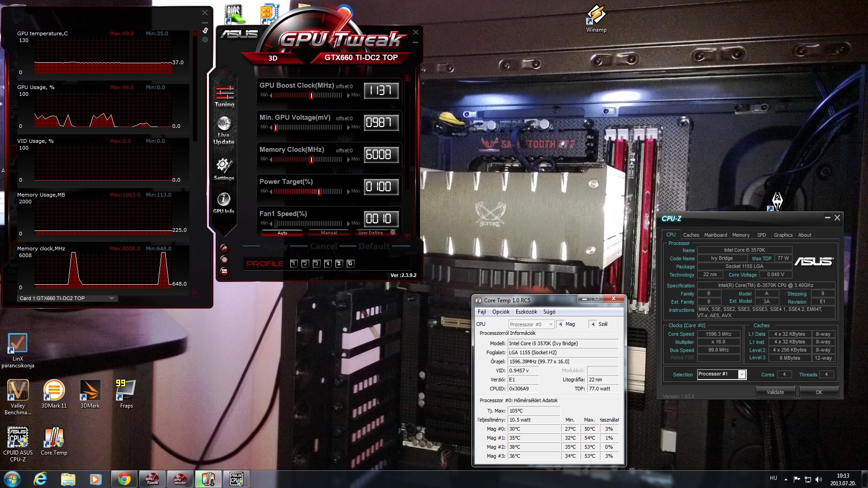Open GPU Tweak Settings wrench-gear icon
Image resolution: width=868 pixels, height=488 pixels.
coord(224,169)
